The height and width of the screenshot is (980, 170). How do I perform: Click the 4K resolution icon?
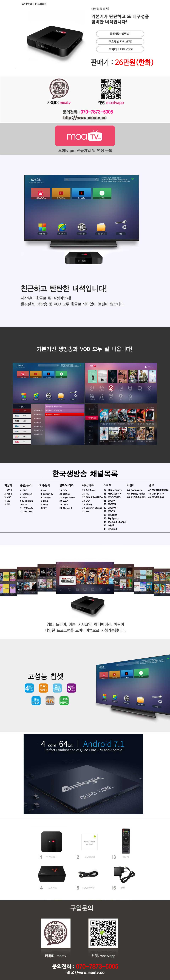pyautogui.click(x=50, y=701)
